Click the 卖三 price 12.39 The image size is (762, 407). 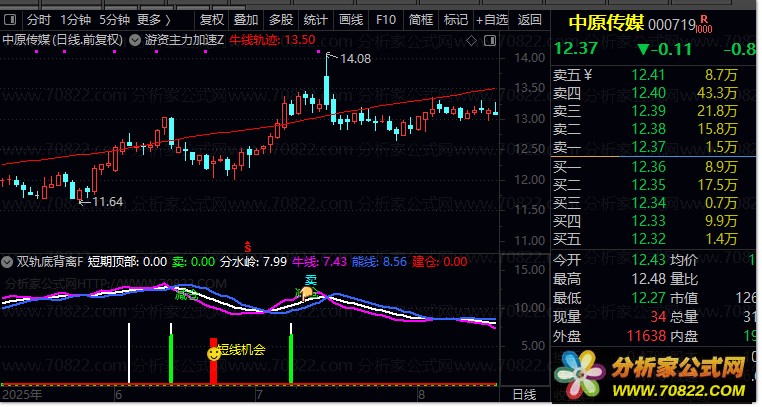648,111
